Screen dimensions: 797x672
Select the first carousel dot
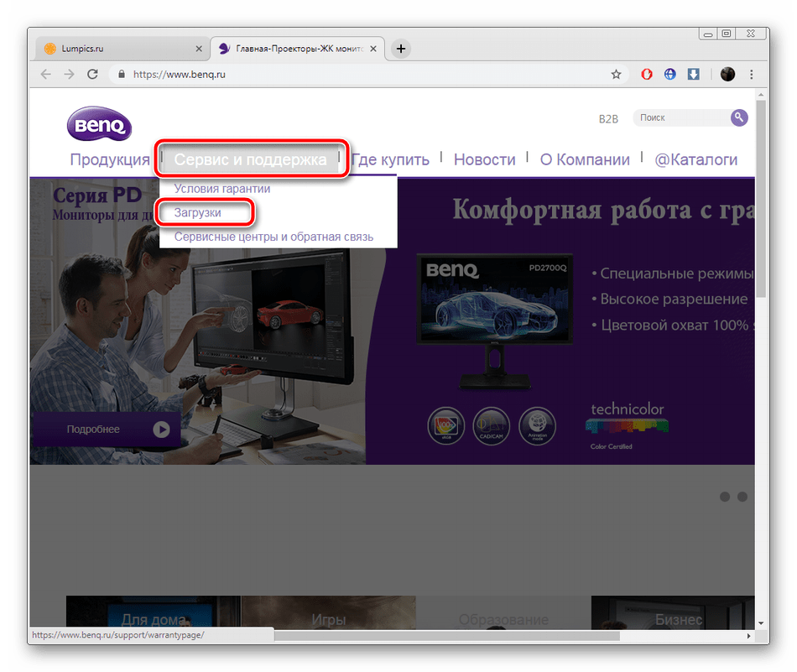point(725,497)
